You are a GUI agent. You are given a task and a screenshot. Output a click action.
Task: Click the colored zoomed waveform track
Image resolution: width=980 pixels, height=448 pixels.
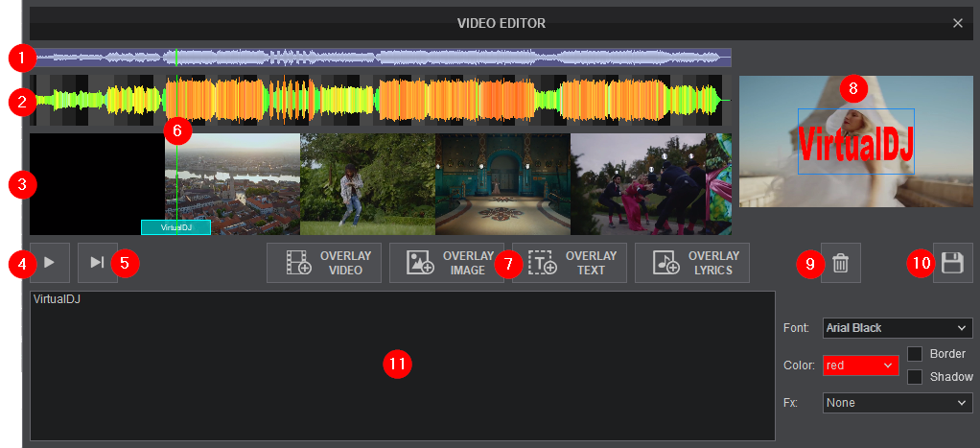click(432, 100)
